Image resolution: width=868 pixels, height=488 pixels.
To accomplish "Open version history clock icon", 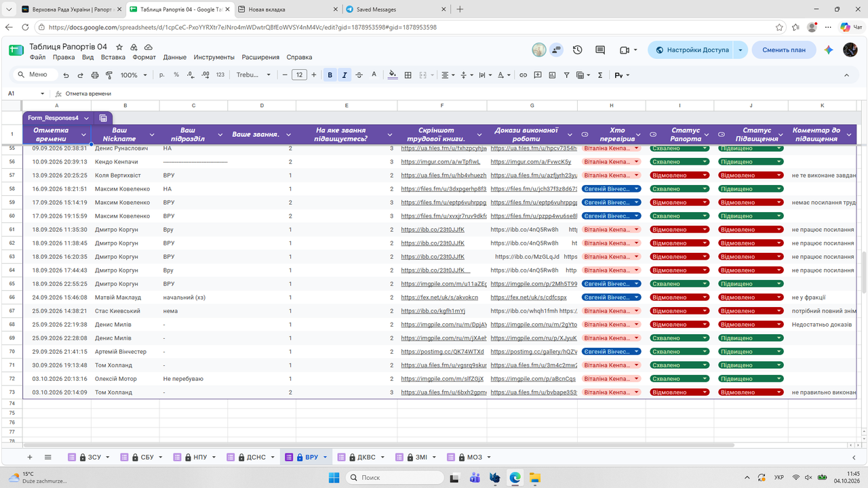I will click(578, 50).
